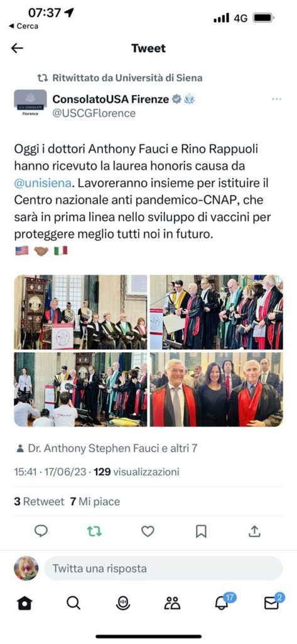Image resolution: width=297 pixels, height=644 pixels.
Task: Like the tweet with the heart icon
Action: [x=148, y=531]
